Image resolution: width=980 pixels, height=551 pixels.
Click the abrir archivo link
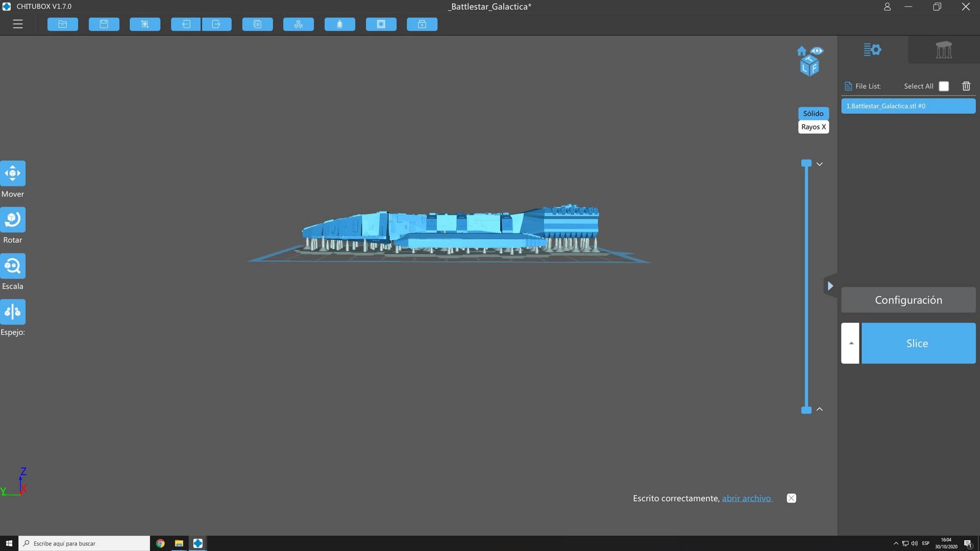pyautogui.click(x=746, y=498)
